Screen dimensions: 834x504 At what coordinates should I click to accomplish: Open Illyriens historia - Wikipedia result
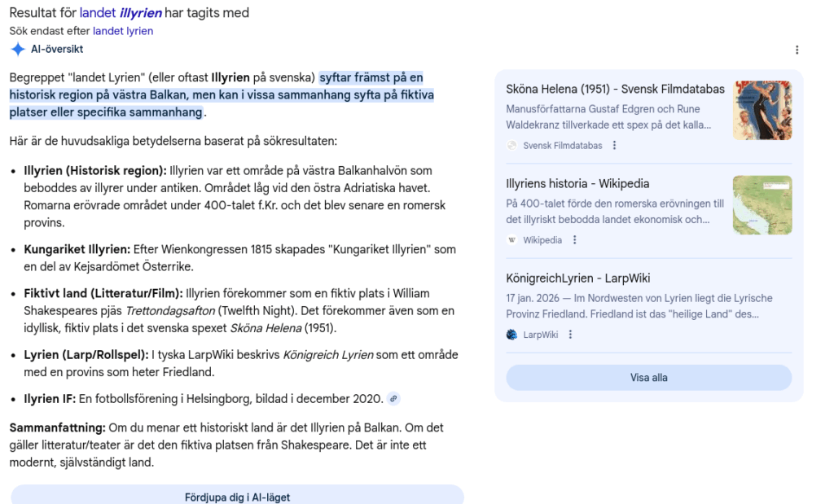pos(577,184)
